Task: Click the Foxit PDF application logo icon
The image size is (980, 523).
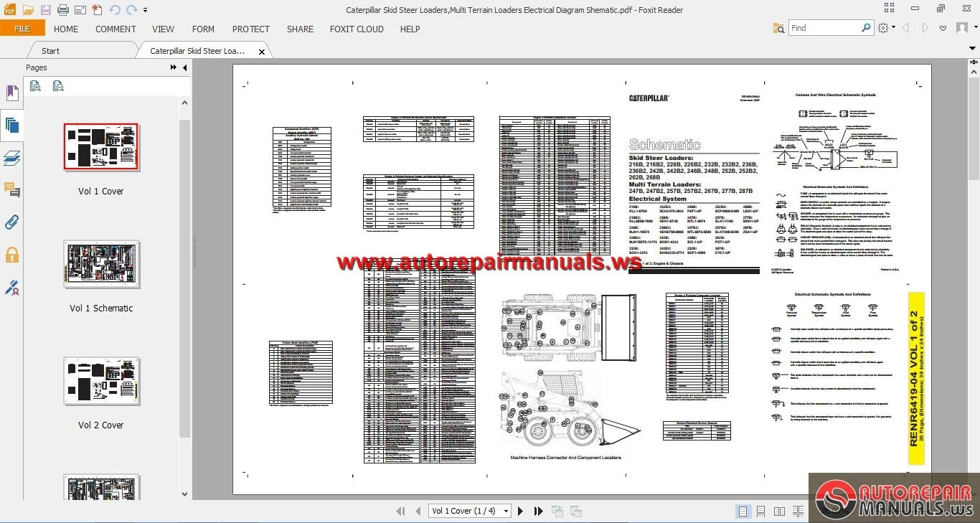Action: click(x=9, y=10)
